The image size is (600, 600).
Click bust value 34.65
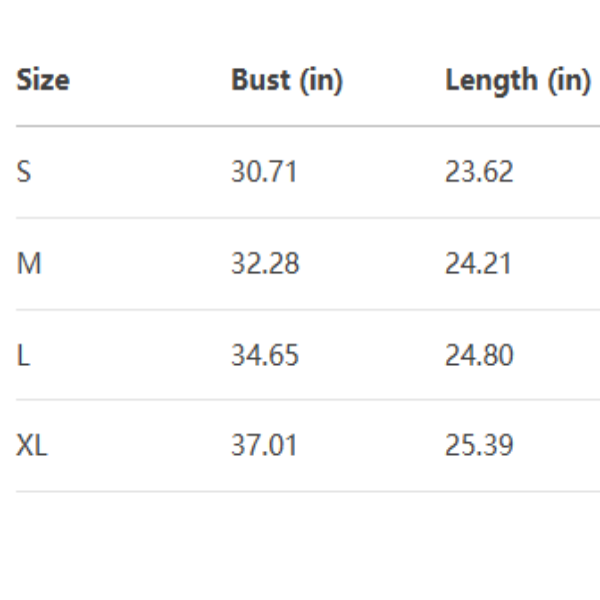pyautogui.click(x=265, y=355)
